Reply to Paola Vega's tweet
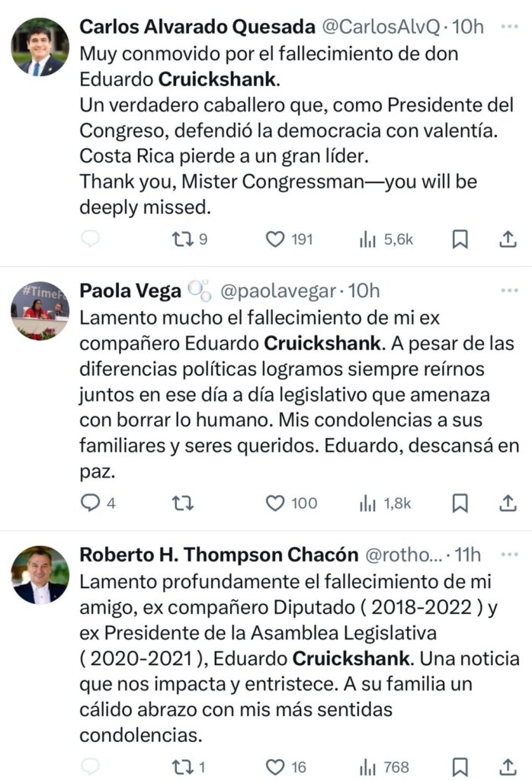The width and height of the screenshot is (532, 781). (x=91, y=503)
